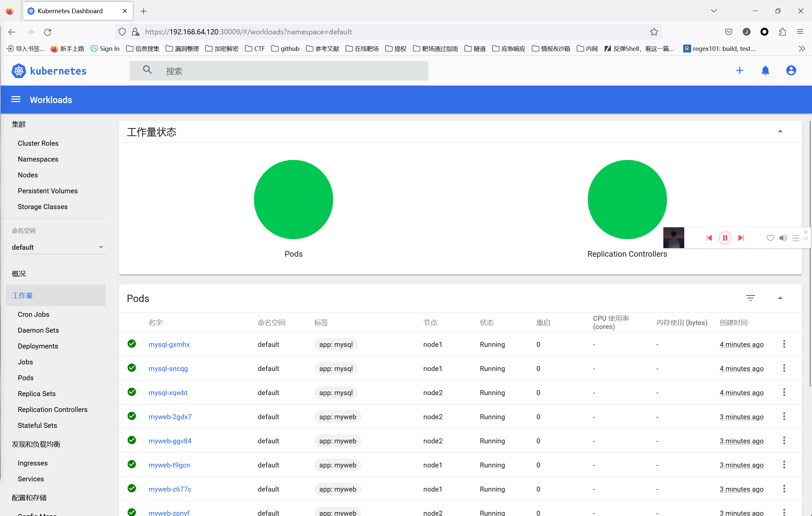The image size is (812, 516).
Task: Open the myweb-2gdx7 pod link
Action: pyautogui.click(x=170, y=417)
